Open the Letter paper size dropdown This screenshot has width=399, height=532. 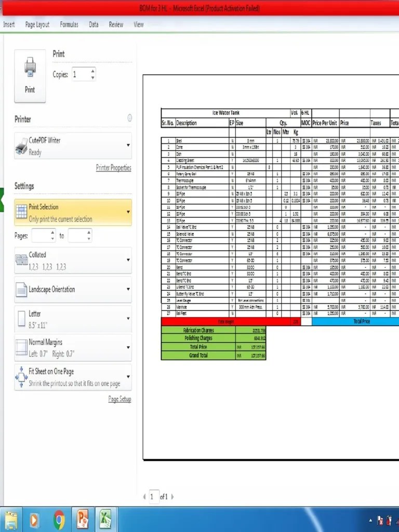73,319
